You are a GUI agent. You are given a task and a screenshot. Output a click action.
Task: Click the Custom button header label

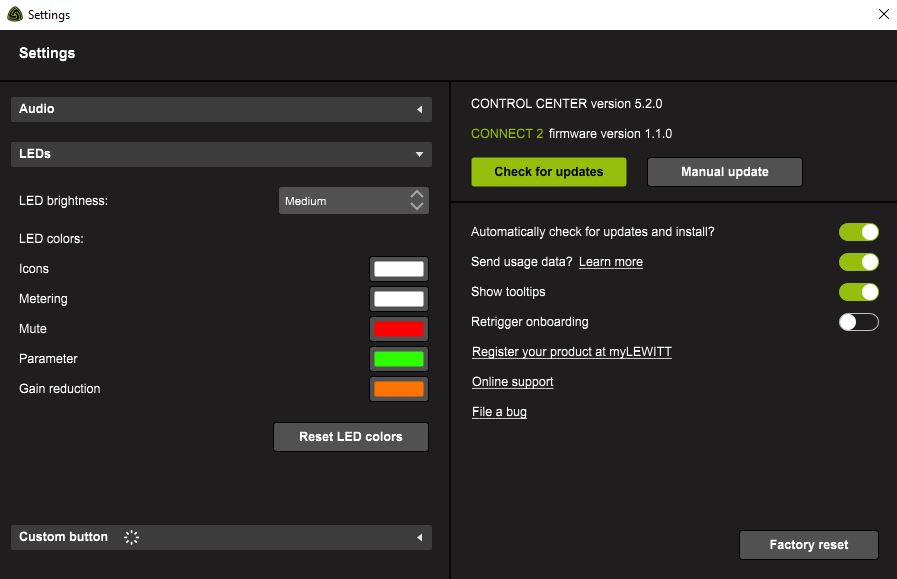63,537
